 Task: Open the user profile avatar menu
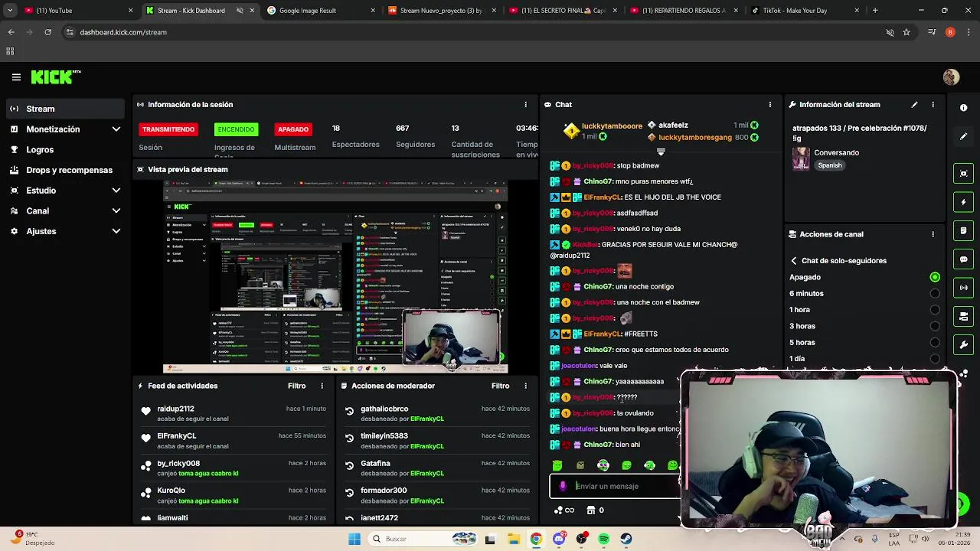tap(951, 77)
